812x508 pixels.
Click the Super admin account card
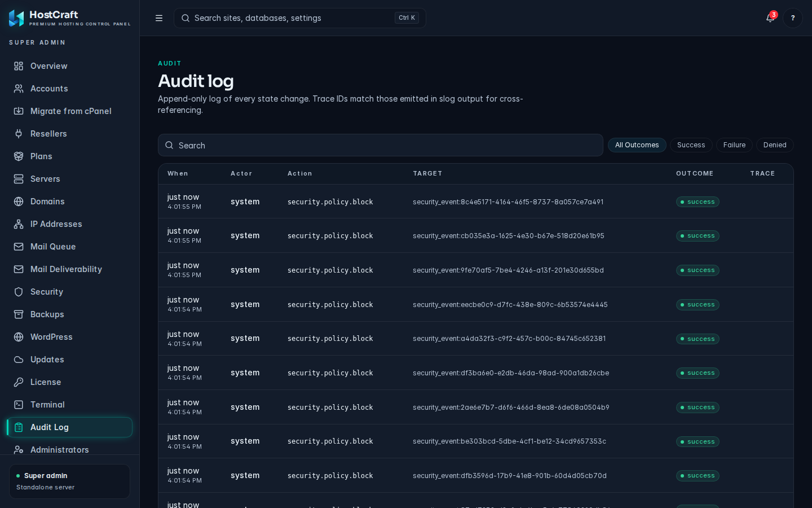(70, 481)
